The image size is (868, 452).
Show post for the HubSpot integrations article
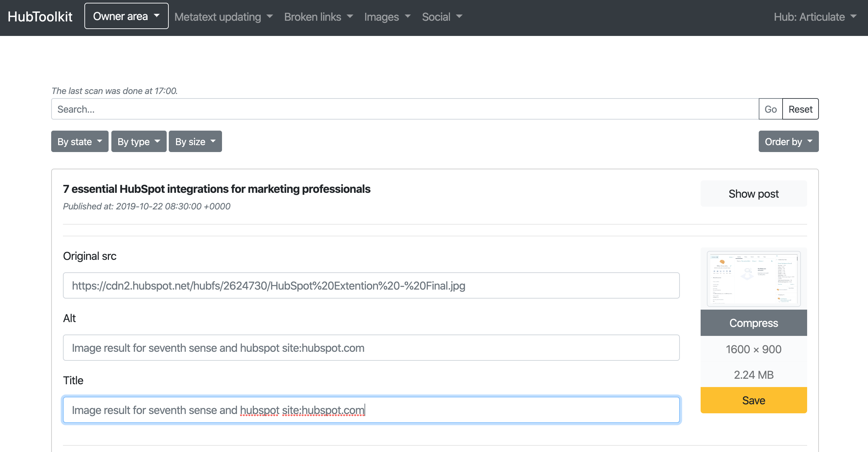[x=754, y=194]
